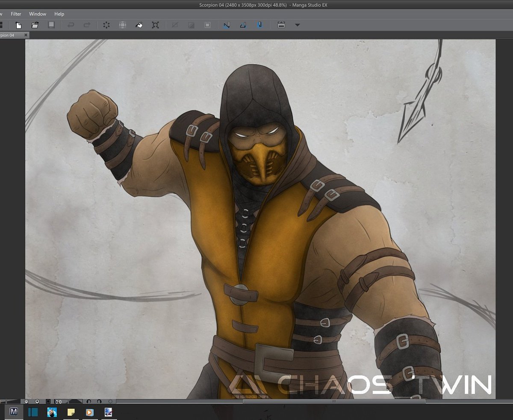Toggle snap to grid icon

tap(259, 25)
